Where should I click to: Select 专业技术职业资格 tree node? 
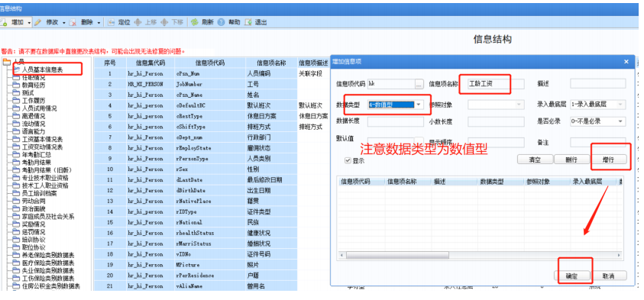click(x=45, y=178)
